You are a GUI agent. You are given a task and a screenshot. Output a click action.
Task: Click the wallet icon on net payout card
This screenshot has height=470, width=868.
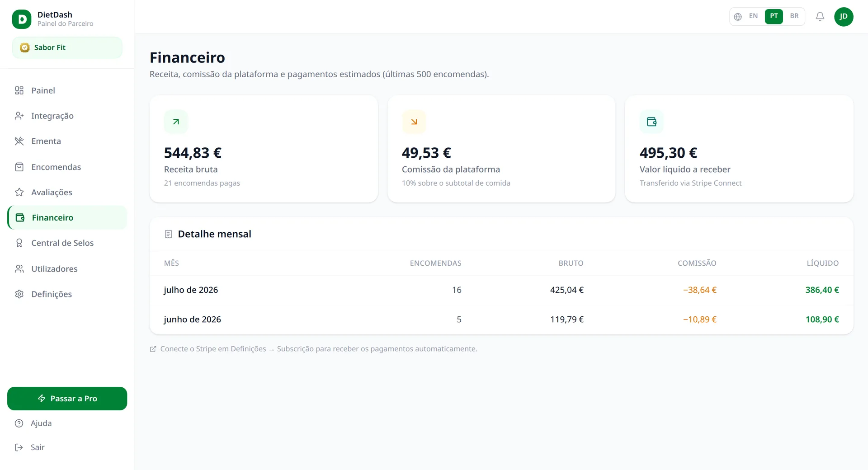651,122
